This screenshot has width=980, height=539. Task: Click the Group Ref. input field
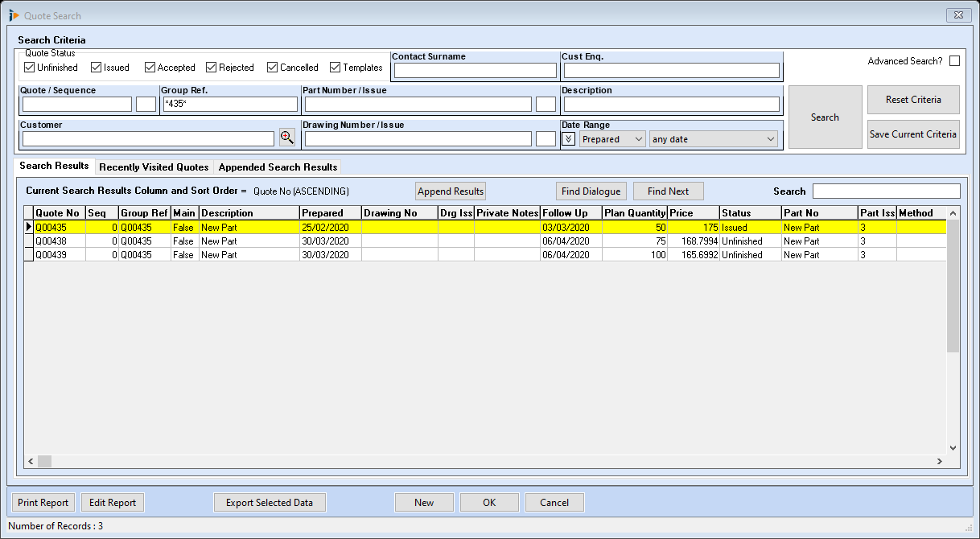coord(229,105)
